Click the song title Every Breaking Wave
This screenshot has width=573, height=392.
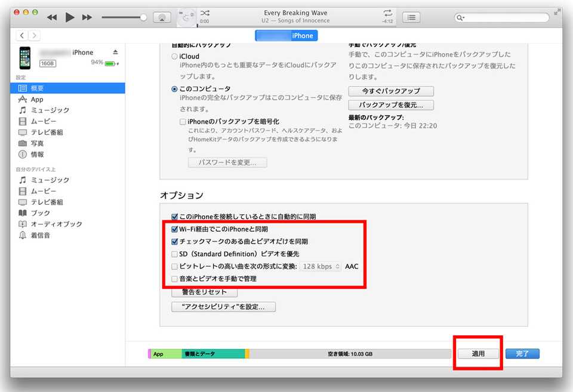coord(295,13)
